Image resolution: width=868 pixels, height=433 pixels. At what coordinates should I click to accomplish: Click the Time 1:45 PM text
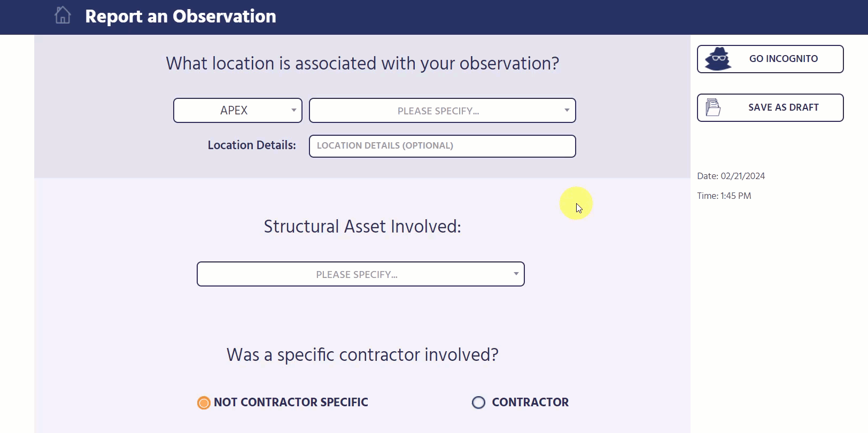(x=724, y=195)
